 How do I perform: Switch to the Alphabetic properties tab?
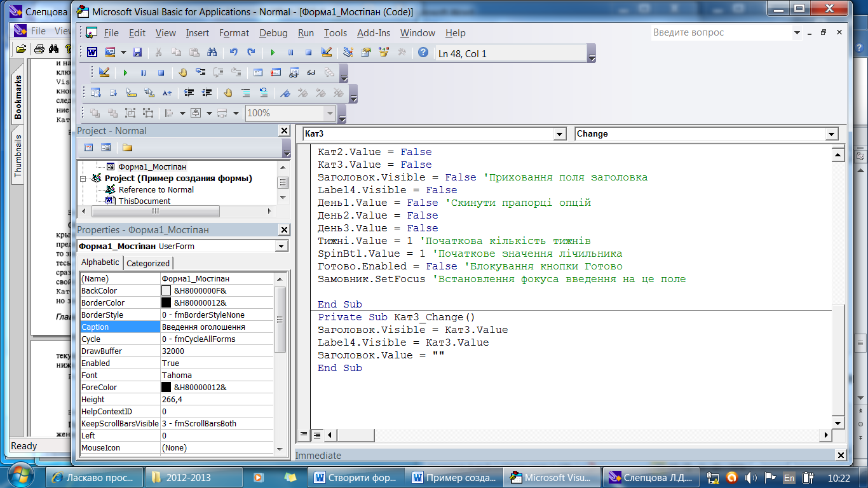[x=100, y=262]
